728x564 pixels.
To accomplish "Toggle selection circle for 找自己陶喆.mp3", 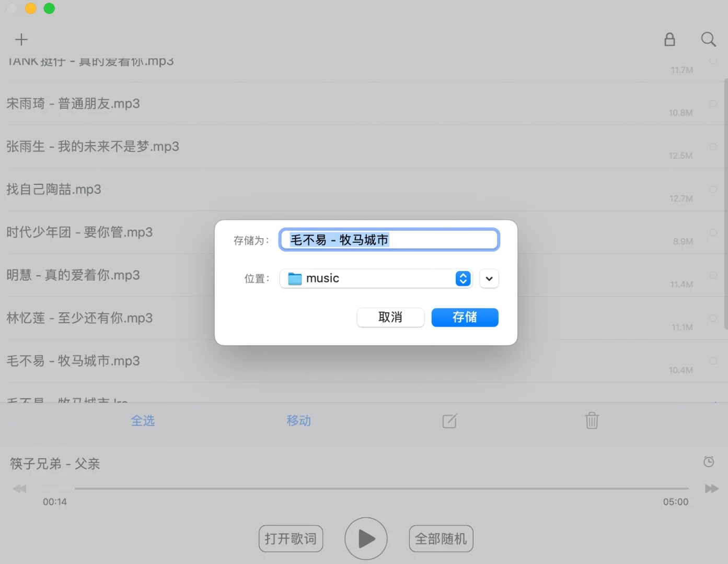I will click(713, 190).
